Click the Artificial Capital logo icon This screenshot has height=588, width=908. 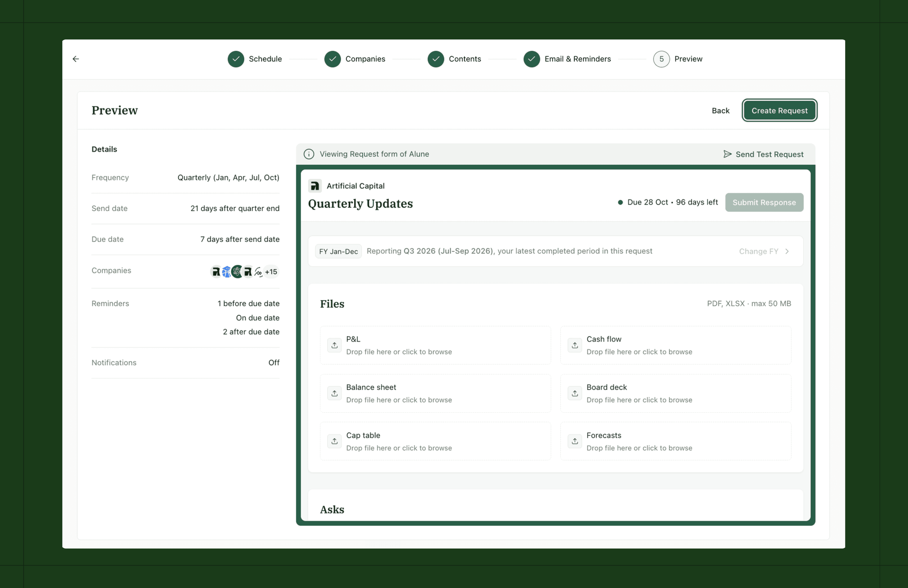pos(315,186)
